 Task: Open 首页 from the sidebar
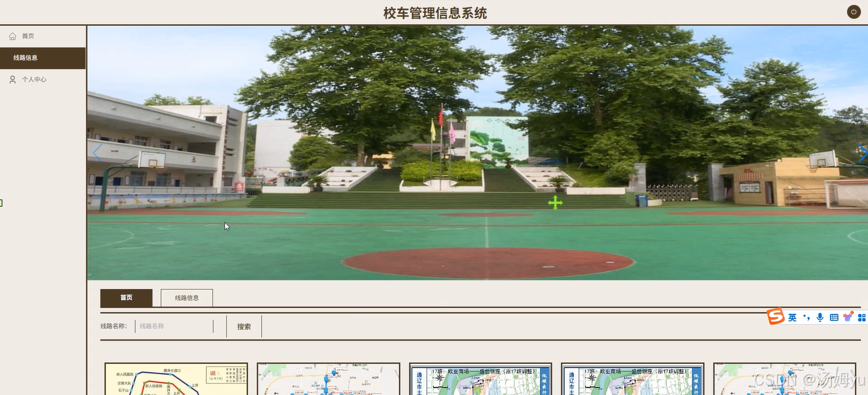point(27,36)
